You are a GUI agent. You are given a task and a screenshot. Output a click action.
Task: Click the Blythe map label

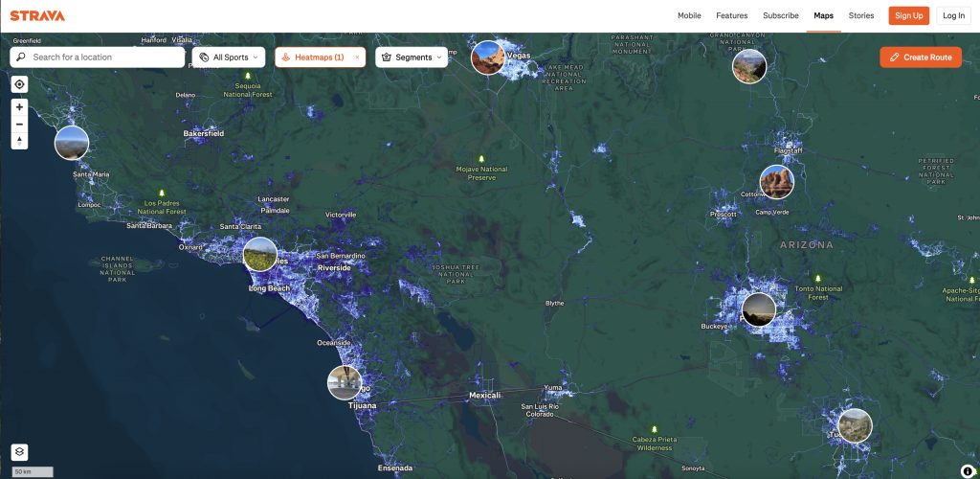pos(554,304)
